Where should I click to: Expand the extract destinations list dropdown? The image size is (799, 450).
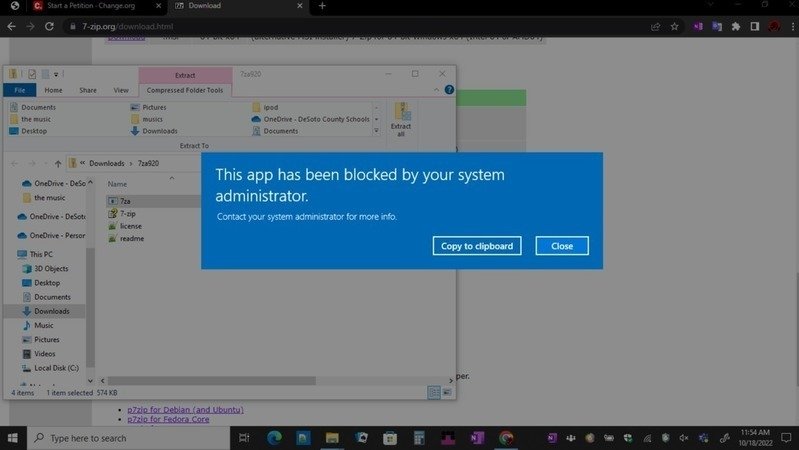click(x=376, y=131)
